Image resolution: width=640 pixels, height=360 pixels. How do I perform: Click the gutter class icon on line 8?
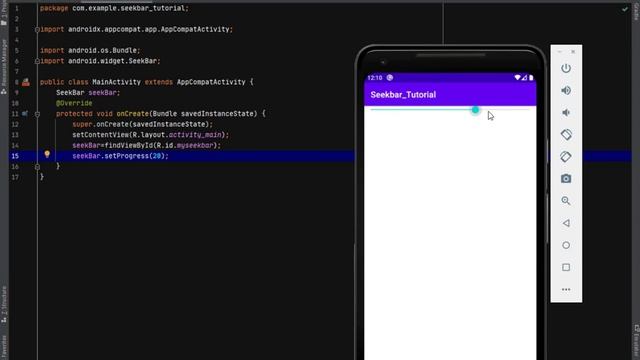(26, 82)
